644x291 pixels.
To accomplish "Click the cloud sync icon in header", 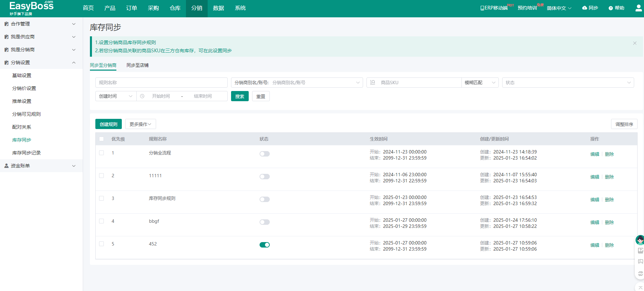I will [584, 8].
